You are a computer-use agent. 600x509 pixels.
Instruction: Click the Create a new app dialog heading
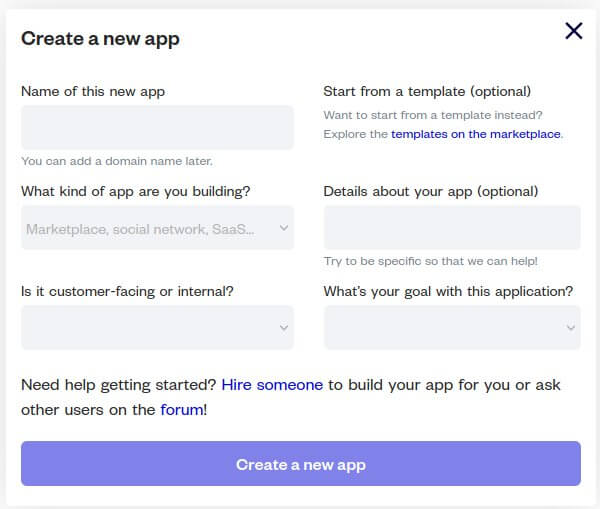(x=100, y=39)
